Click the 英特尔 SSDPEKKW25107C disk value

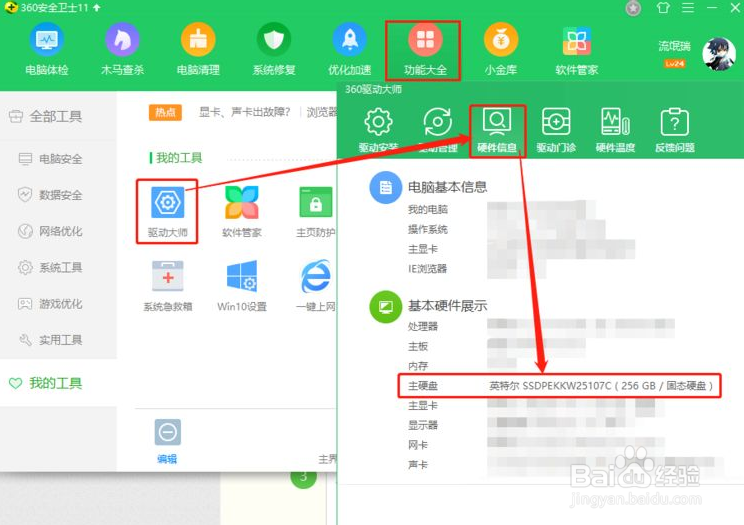[x=601, y=385]
